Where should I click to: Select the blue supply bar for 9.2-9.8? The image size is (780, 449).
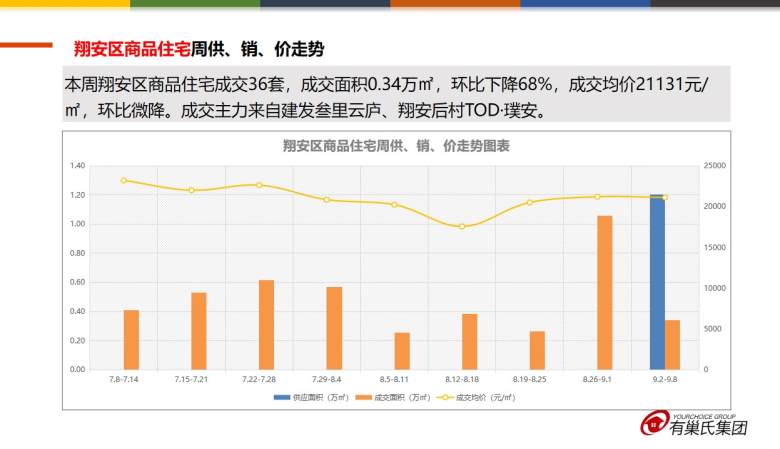click(x=657, y=282)
